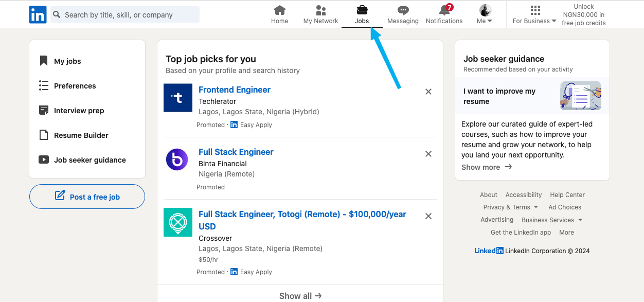The height and width of the screenshot is (302, 644).
Task: Click Techlerator company logo
Action: tap(178, 98)
